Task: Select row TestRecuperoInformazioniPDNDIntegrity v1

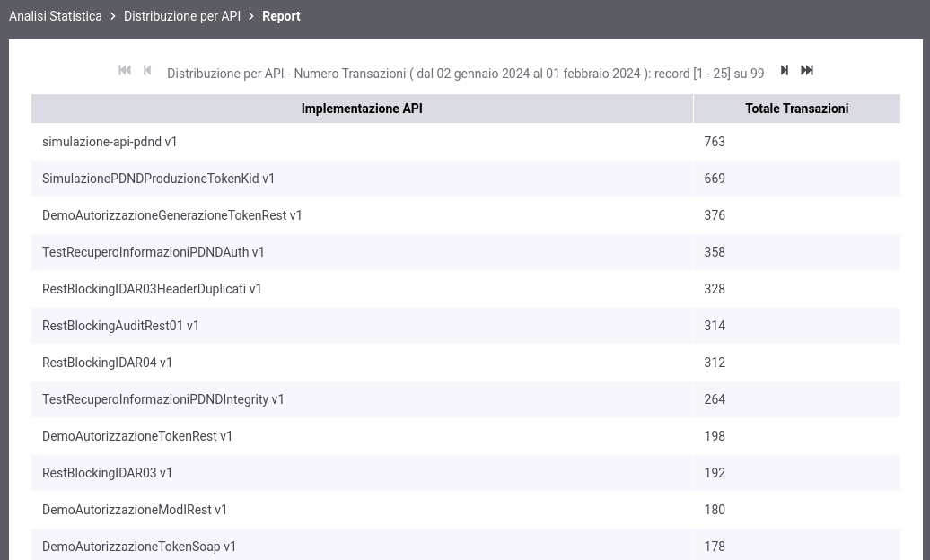Action: [466, 399]
